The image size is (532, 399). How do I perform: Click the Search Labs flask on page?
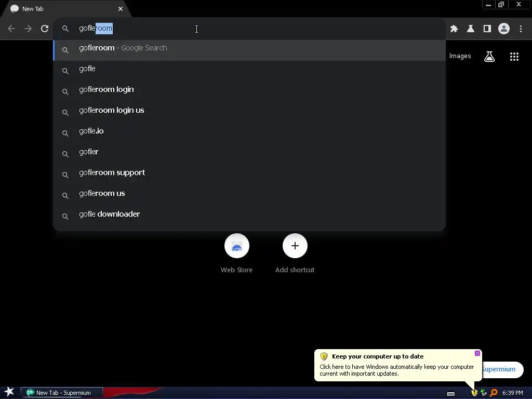[489, 57]
